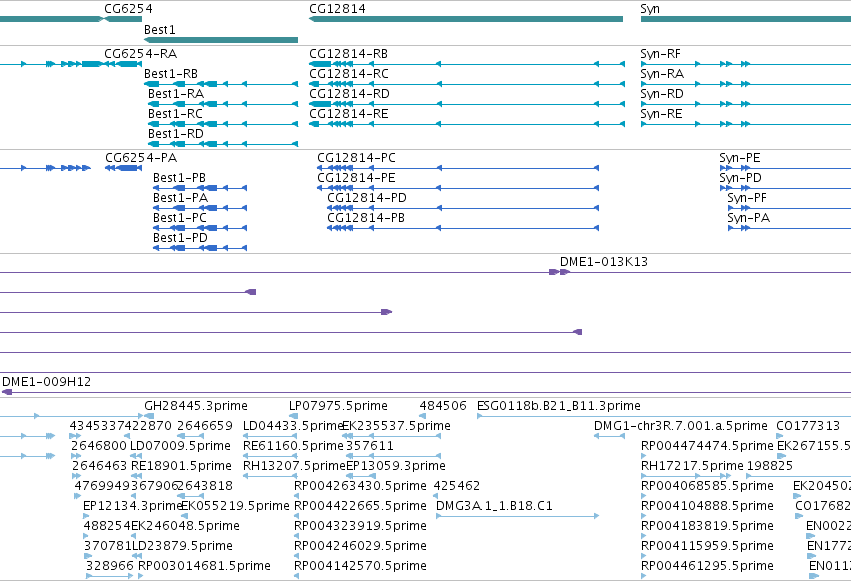
Task: Select ESG0118b.B21_B11.3prime label
Action: [x=558, y=406]
